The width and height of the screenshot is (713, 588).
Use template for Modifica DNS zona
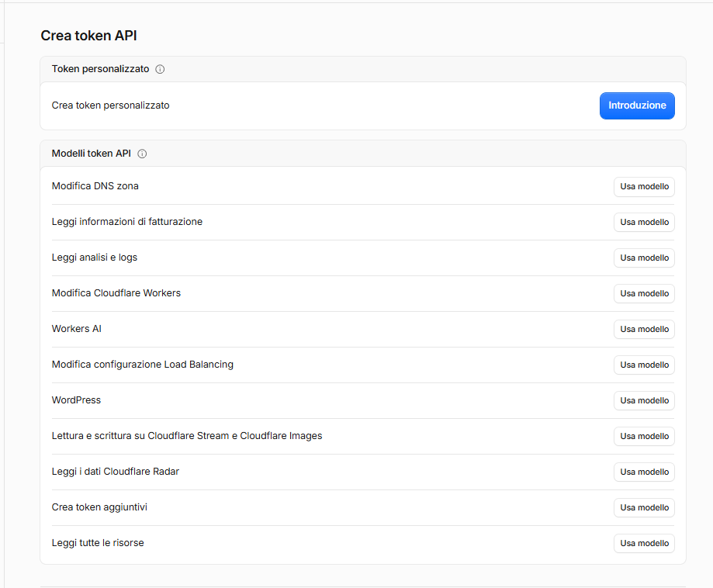coord(644,186)
